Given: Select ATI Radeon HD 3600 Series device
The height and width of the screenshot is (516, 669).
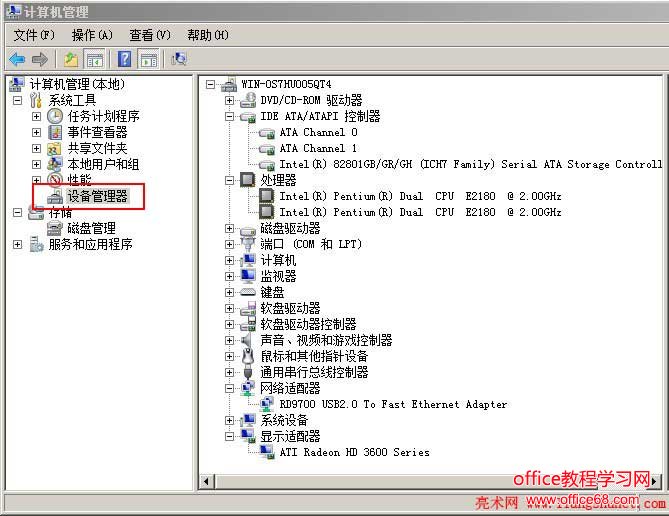Looking at the screenshot, I should pyautogui.click(x=354, y=452).
